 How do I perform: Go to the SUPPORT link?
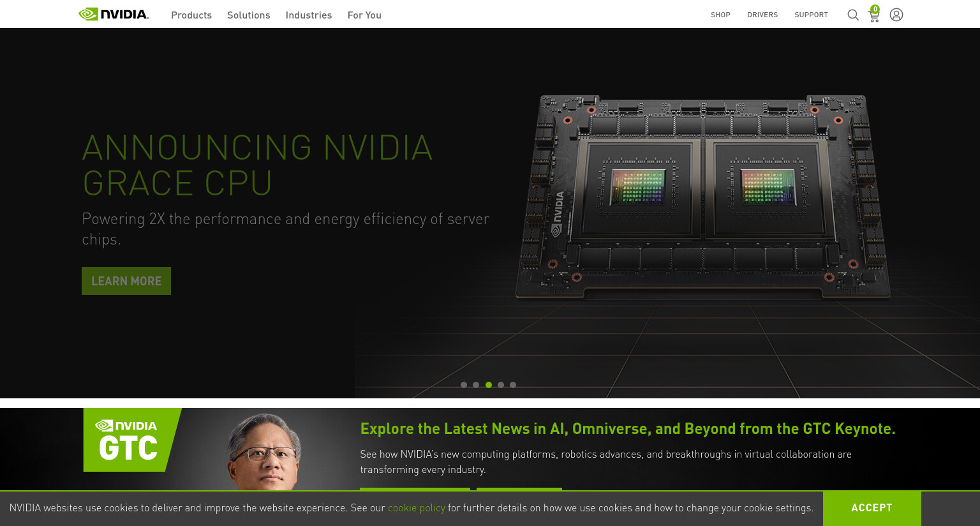pos(811,15)
